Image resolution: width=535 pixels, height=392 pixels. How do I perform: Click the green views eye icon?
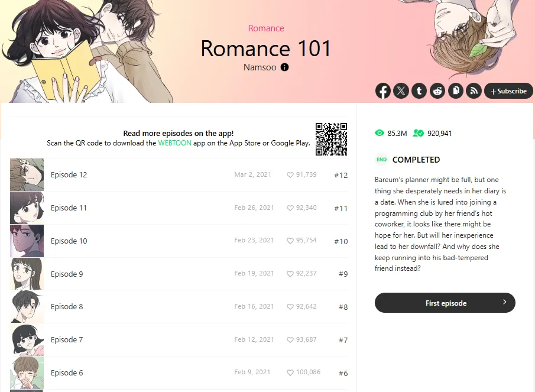(380, 133)
